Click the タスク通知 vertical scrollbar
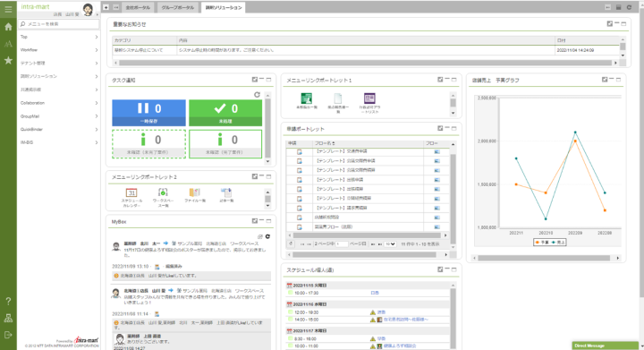 267,128
